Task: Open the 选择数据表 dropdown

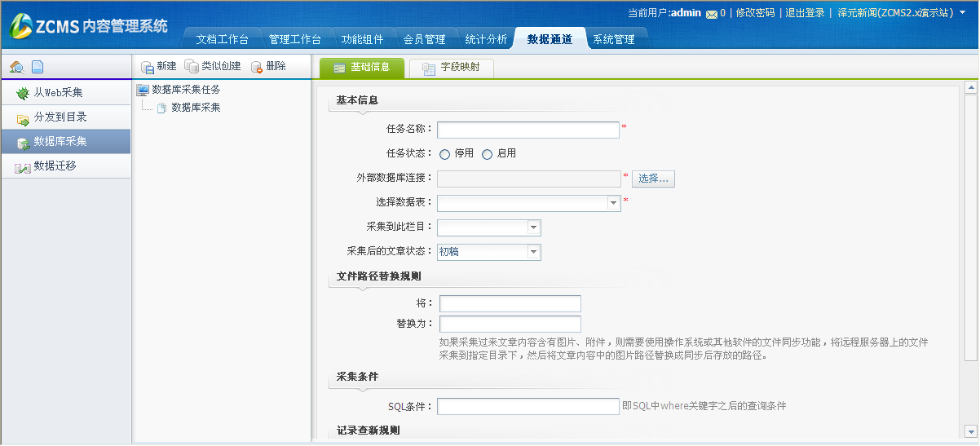Action: coord(613,204)
